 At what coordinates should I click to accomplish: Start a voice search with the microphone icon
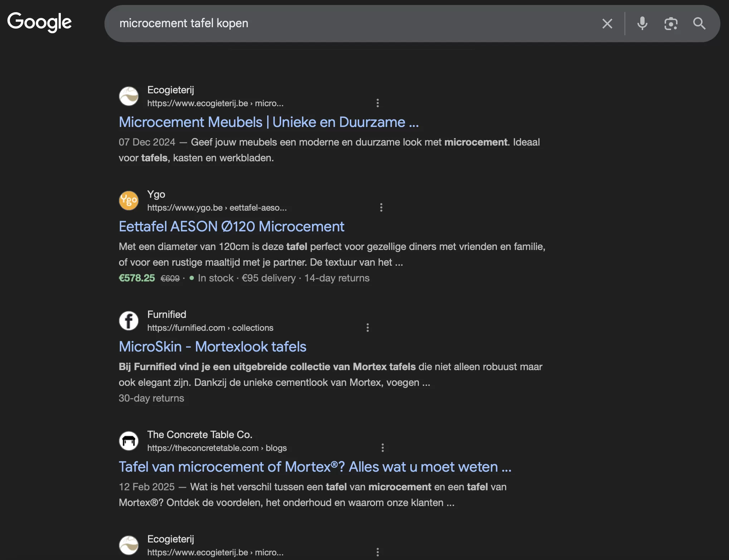point(642,24)
